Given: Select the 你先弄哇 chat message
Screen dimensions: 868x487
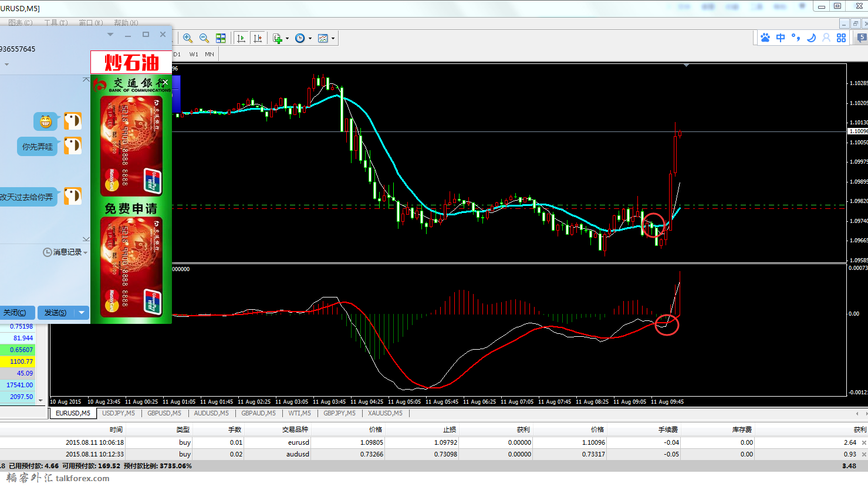Looking at the screenshot, I should [x=38, y=147].
